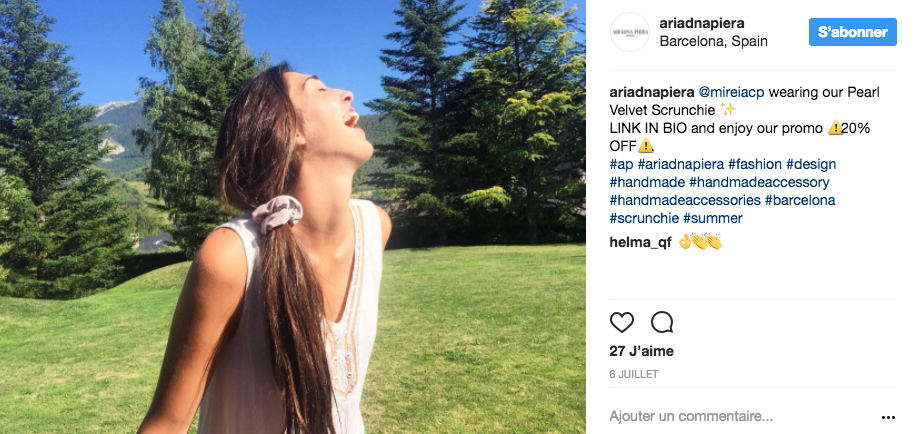This screenshot has width=915, height=434.
Task: Open the #scrunchie hashtag
Action: tap(644, 218)
